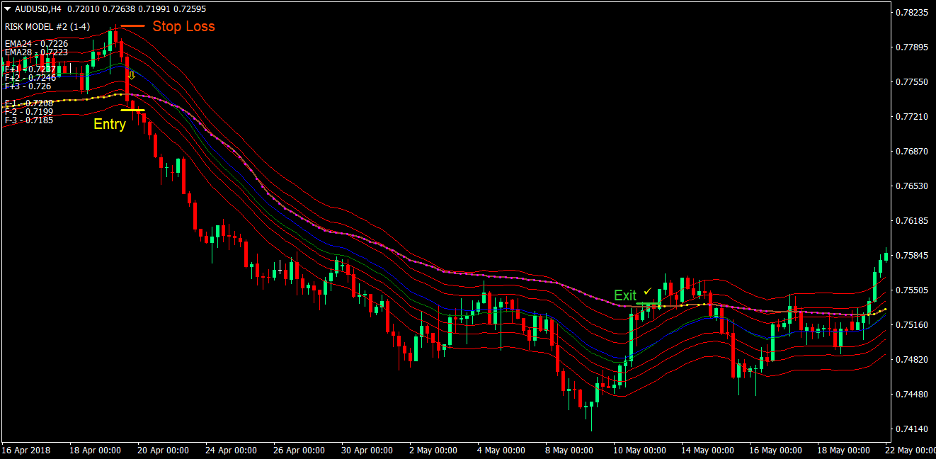The image size is (936, 460).
Task: Click the 0.75160 price axis label
Action: coord(913,325)
